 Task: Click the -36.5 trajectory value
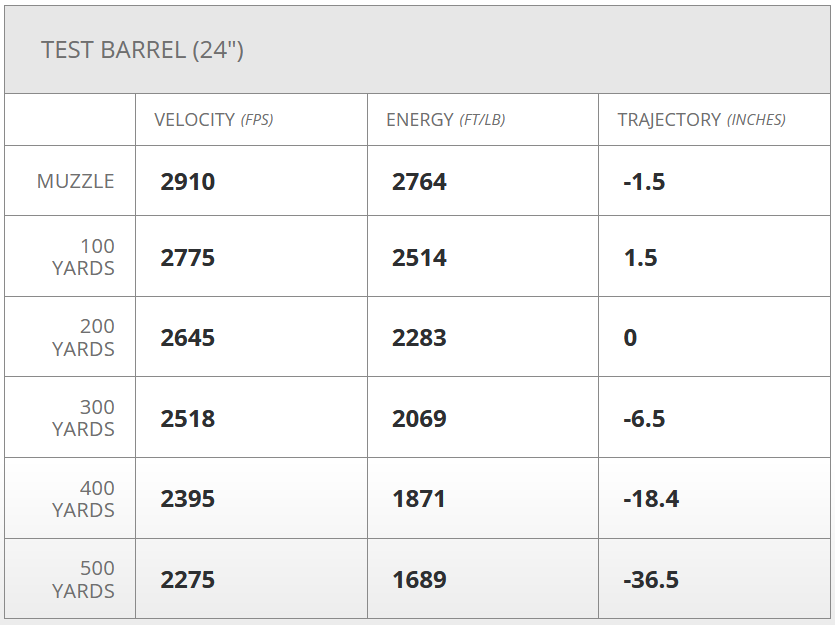(650, 580)
